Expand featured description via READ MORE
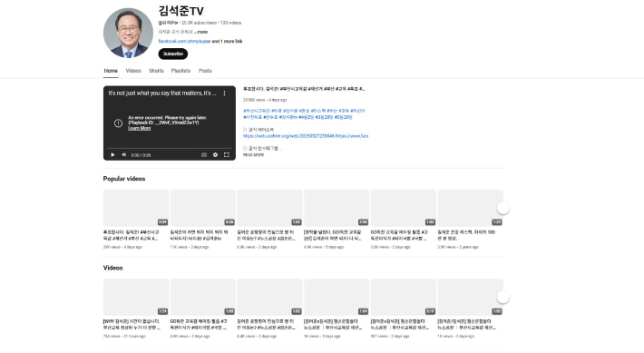Viewport: 644px width, 353px height. [x=253, y=155]
